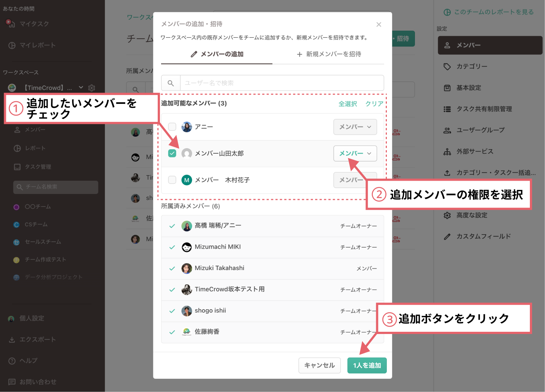Image resolution: width=545 pixels, height=392 pixels.
Task: Open カスタムフィールド settings
Action: coord(482,236)
